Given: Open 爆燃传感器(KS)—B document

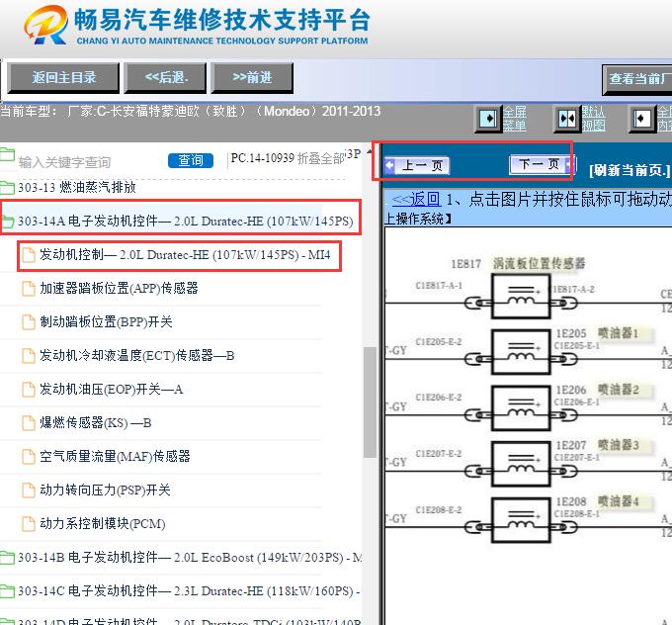Looking at the screenshot, I should 95,422.
